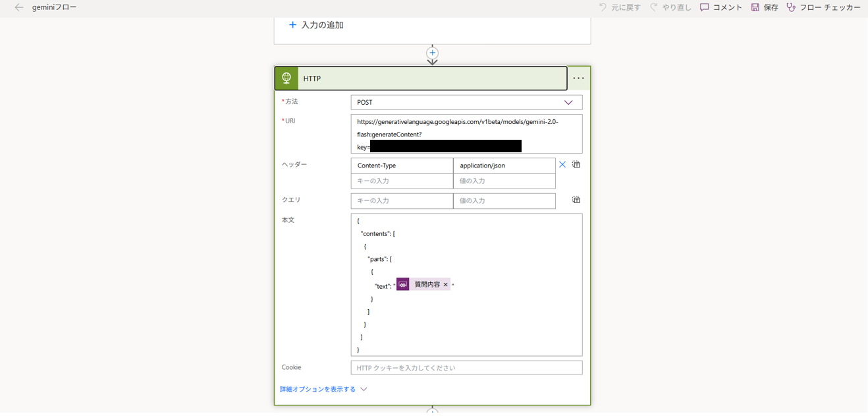This screenshot has height=416, width=868.
Task: Run the flow checker (フロー チェッカー)
Action: (x=823, y=7)
